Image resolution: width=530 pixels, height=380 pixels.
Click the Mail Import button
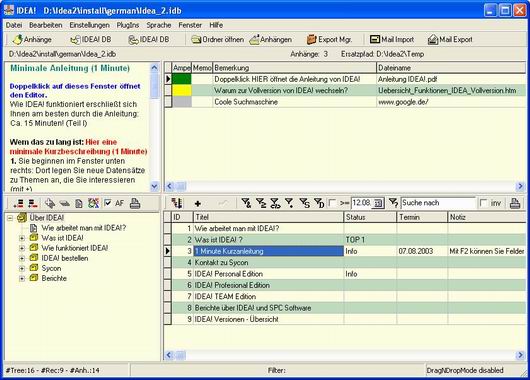pyautogui.click(x=392, y=40)
